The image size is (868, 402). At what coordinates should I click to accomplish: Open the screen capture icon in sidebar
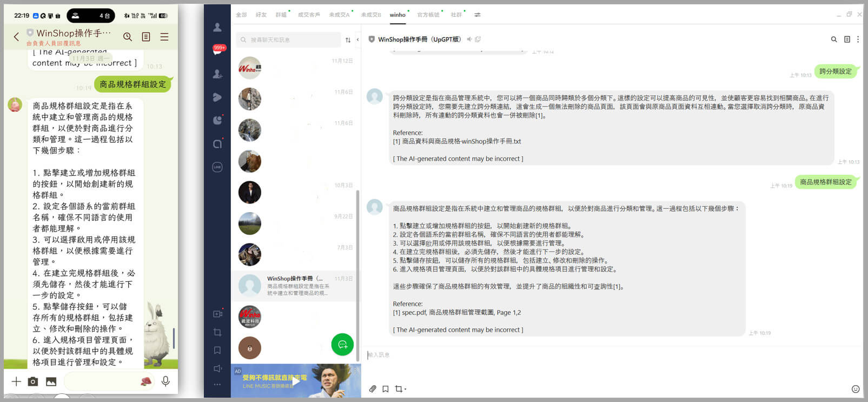click(217, 332)
